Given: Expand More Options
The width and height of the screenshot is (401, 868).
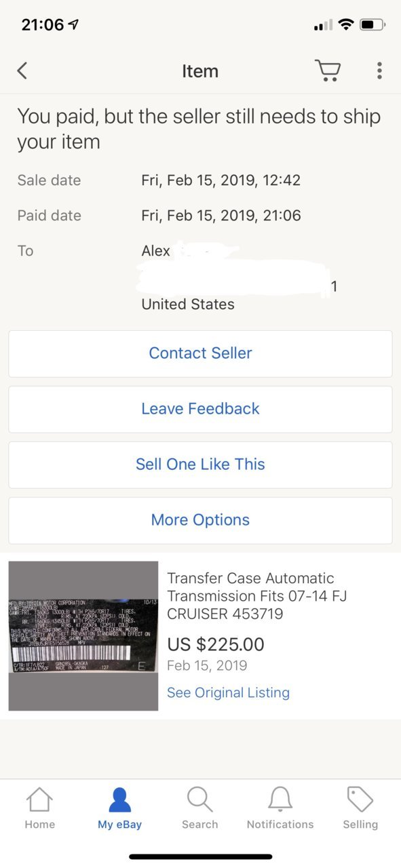Looking at the screenshot, I should [200, 520].
